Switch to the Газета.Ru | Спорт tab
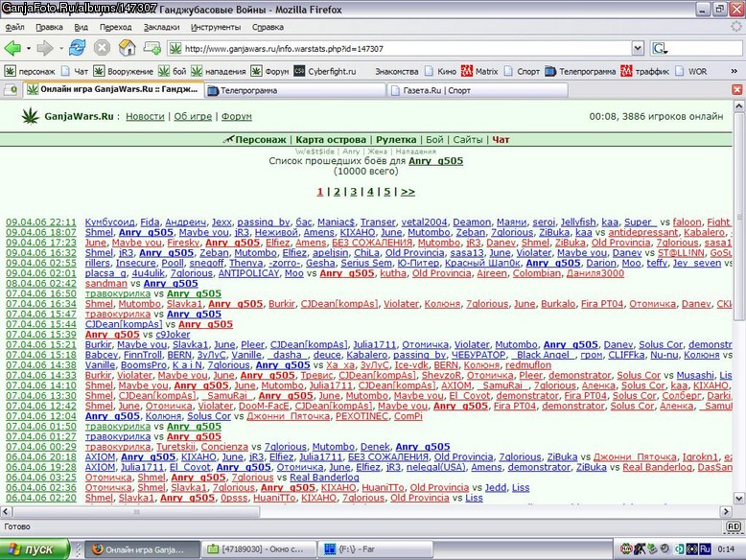This screenshot has width=746, height=560. tap(478, 90)
